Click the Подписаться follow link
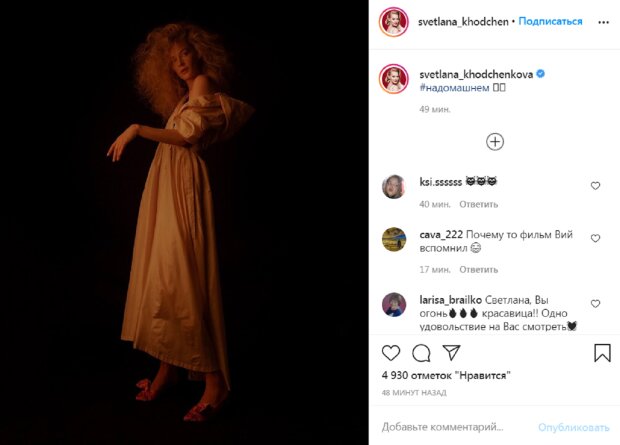 coord(550,21)
